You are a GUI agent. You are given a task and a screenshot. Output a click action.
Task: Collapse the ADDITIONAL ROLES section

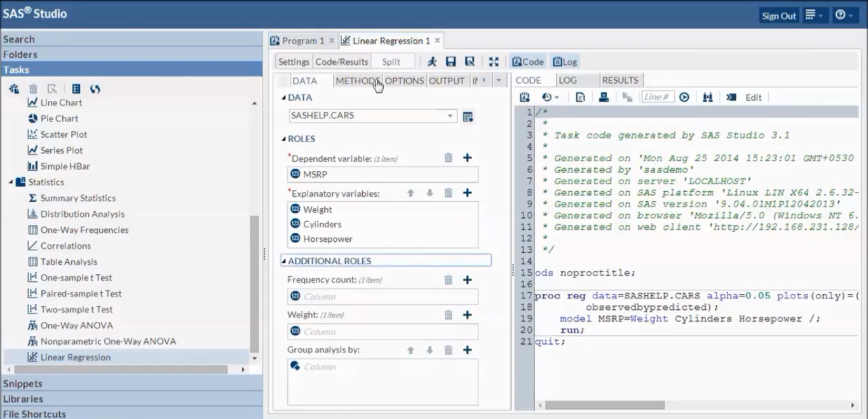283,261
